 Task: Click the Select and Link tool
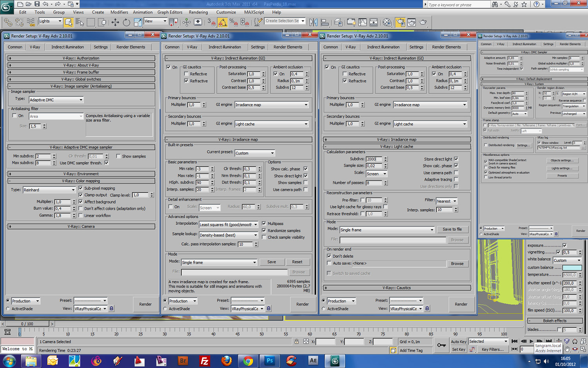click(x=8, y=22)
